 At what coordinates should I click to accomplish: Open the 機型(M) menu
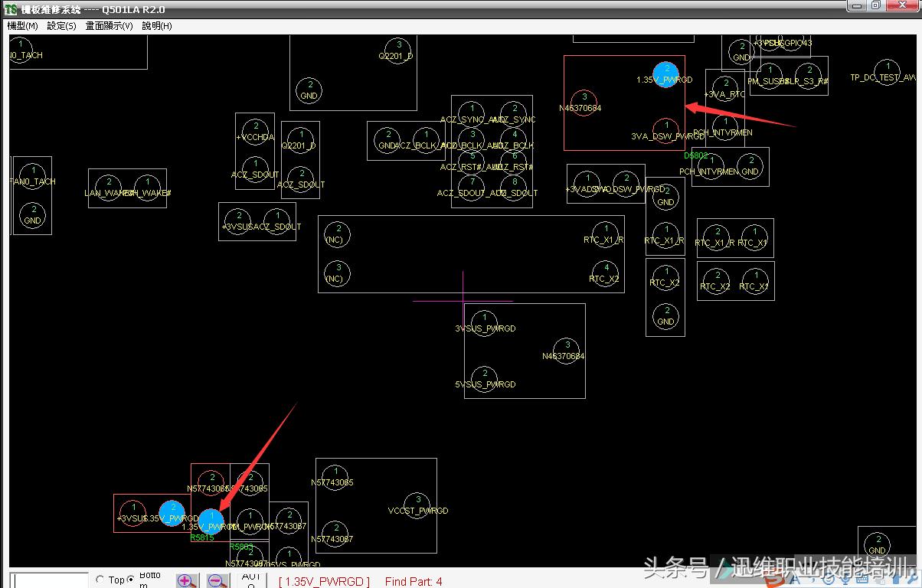point(22,25)
